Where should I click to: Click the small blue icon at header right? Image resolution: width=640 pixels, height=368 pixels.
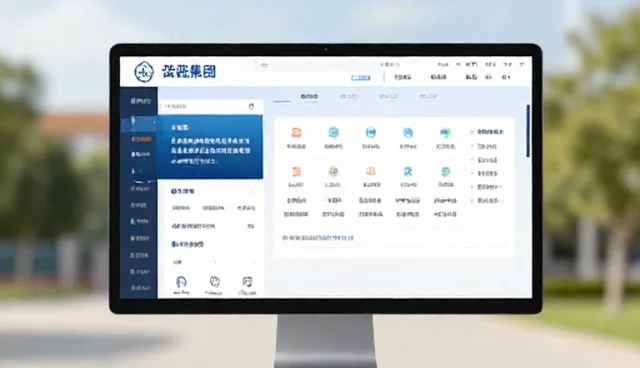488,77
